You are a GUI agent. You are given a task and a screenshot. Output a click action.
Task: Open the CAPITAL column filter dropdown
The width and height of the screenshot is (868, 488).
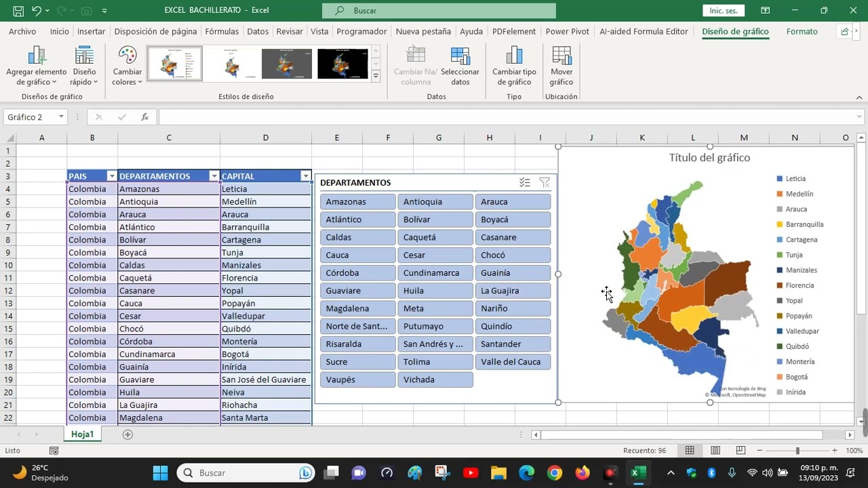[x=305, y=176]
